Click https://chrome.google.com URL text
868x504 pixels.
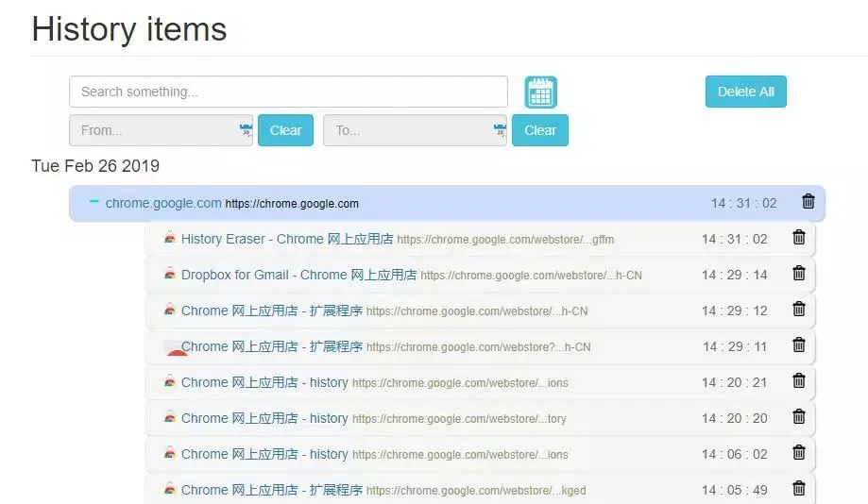coord(292,204)
